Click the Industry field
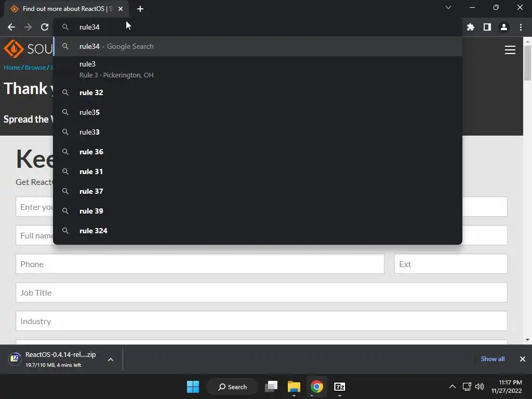This screenshot has height=399, width=532. click(261, 321)
